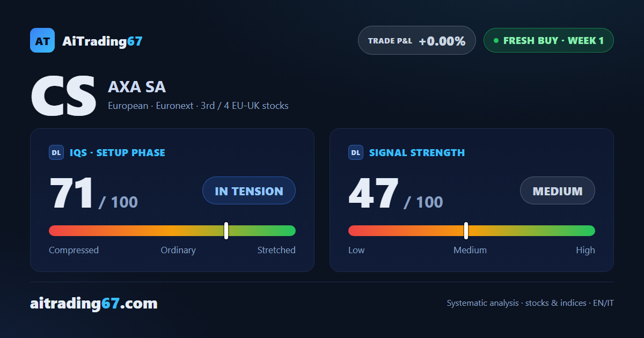Click the 47 / 100 signal score
The width and height of the screenshot is (644, 338).
[396, 194]
